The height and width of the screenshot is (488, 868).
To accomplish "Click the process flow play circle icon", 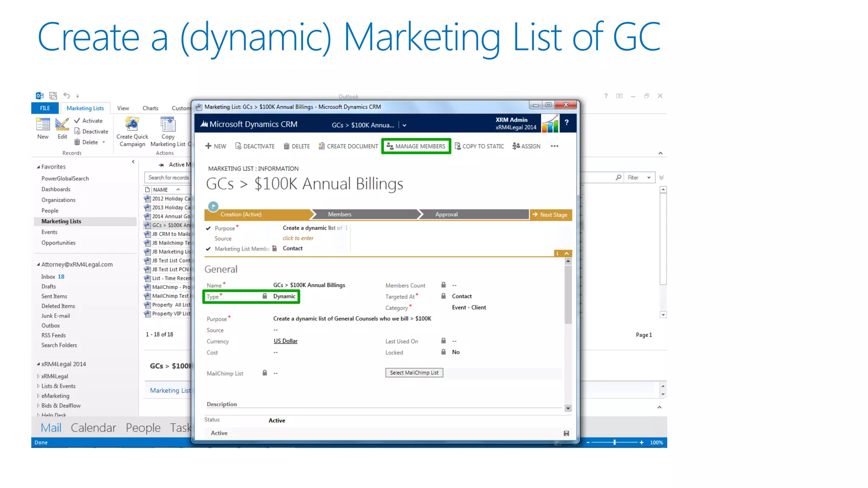I will pyautogui.click(x=213, y=206).
